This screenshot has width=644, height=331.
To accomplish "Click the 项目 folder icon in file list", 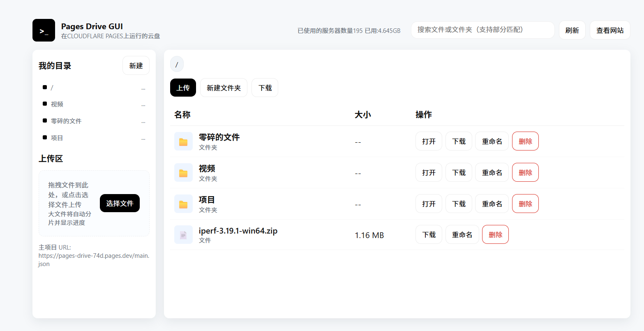I will coord(183,204).
